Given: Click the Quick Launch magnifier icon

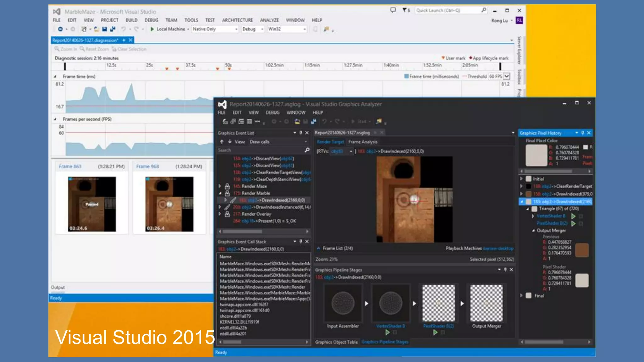Looking at the screenshot, I should [x=484, y=10].
